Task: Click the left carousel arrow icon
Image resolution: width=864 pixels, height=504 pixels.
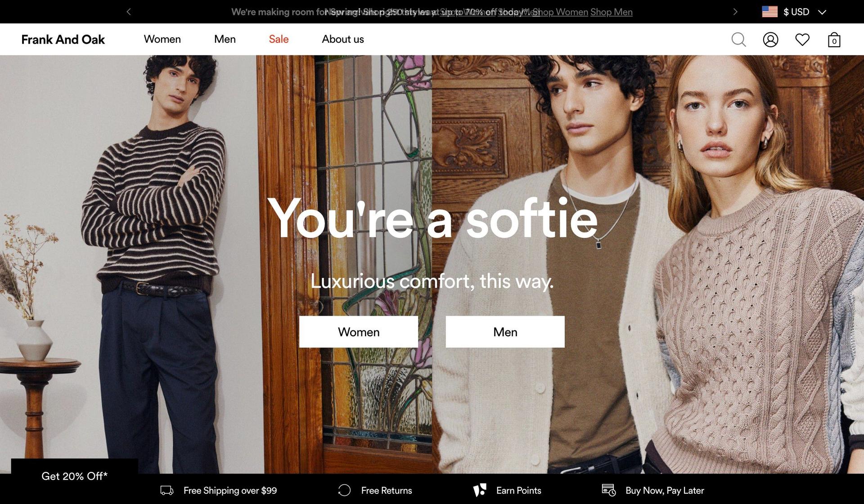Action: click(x=129, y=11)
